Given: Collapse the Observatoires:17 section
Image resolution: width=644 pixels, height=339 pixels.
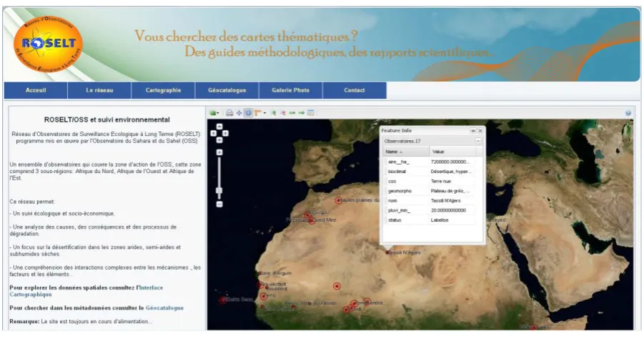Looking at the screenshot, I should pyautogui.click(x=478, y=141).
